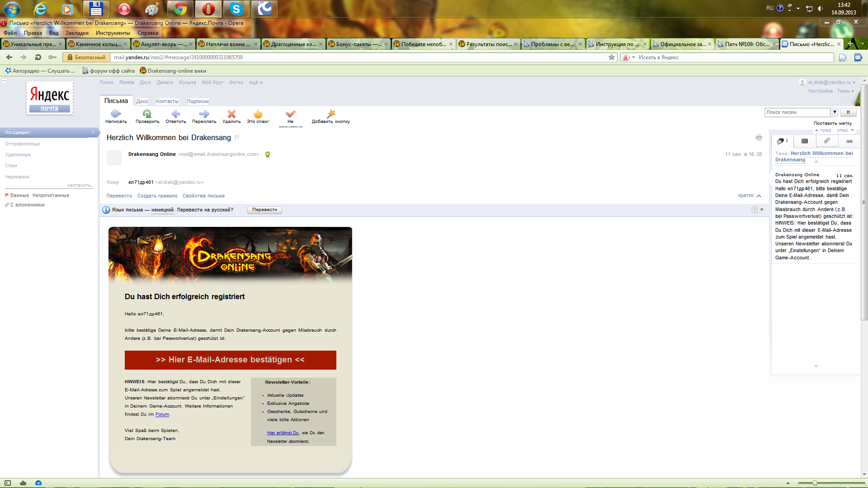This screenshot has width=868, height=488.
Task: Open the links chain tab in the side panel
Action: pyautogui.click(x=849, y=141)
